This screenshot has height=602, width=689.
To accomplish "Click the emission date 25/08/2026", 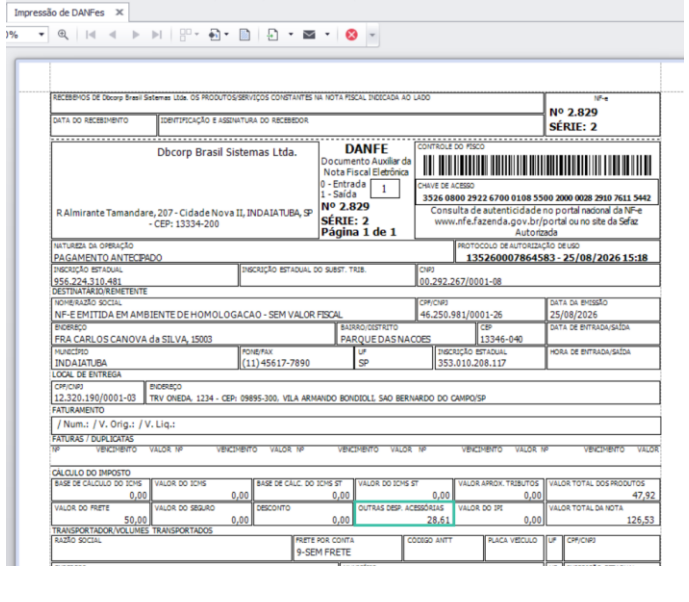I will click(574, 315).
